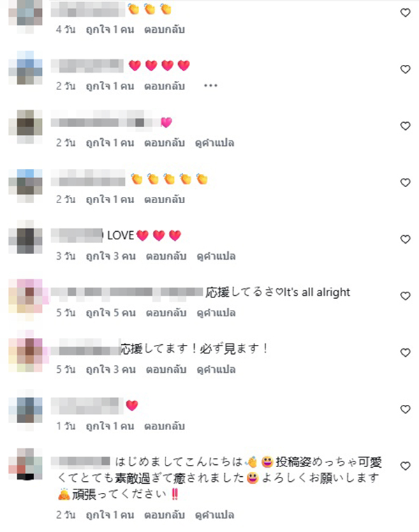
Task: Like the 応援してます！必ず見ます！ comment
Action: [406, 353]
